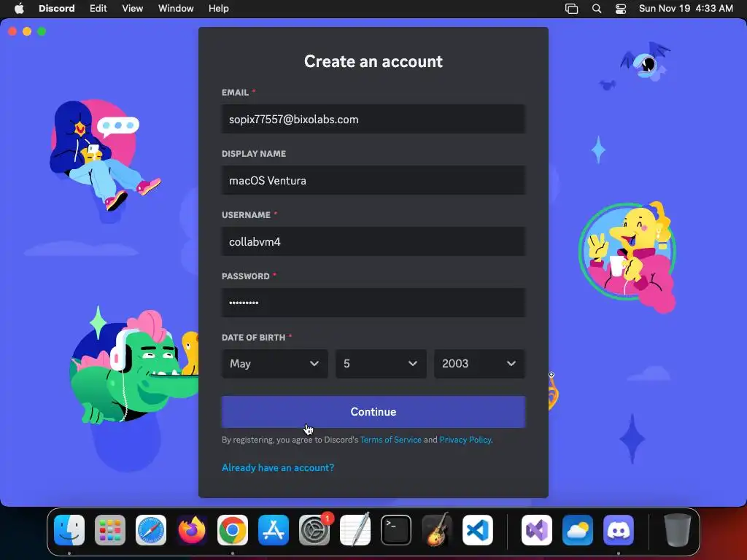Open Visual Studio Code in dock
Viewport: 747px width, 560px height.
coord(477,530)
